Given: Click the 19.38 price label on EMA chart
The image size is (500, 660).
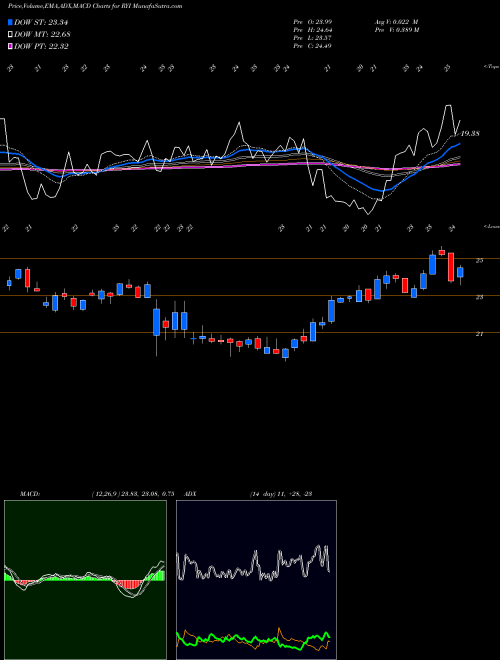Looking at the screenshot, I should 470,133.
